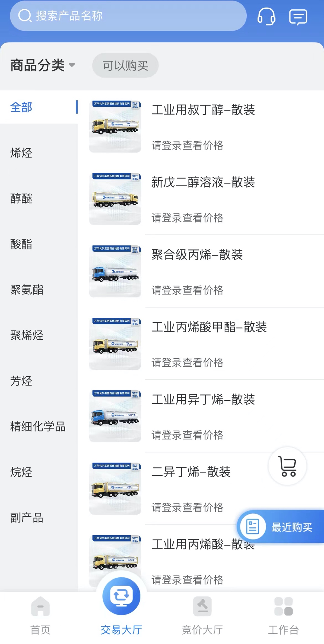Tap 请登录查看价格 under 新戊二醇溶液-散装

pos(187,218)
